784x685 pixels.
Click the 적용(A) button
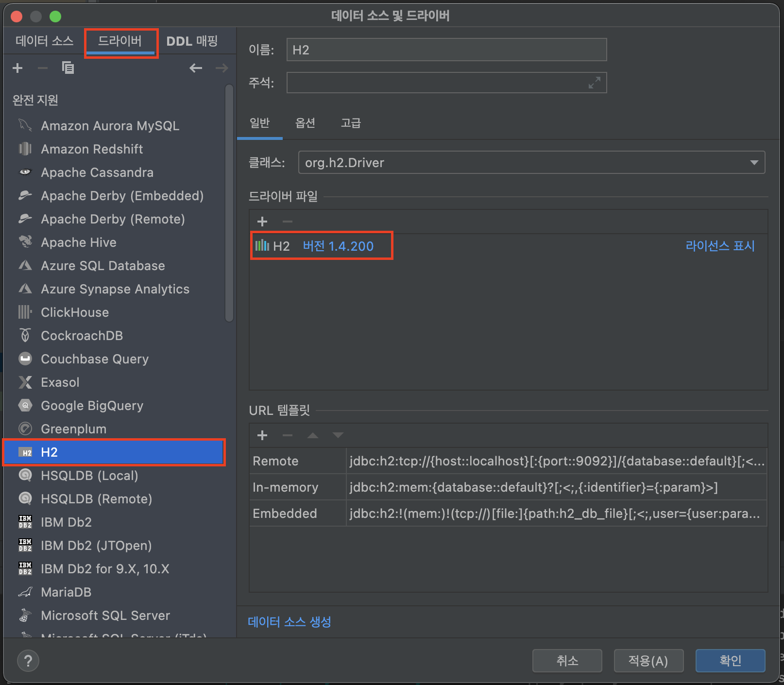coord(649,661)
